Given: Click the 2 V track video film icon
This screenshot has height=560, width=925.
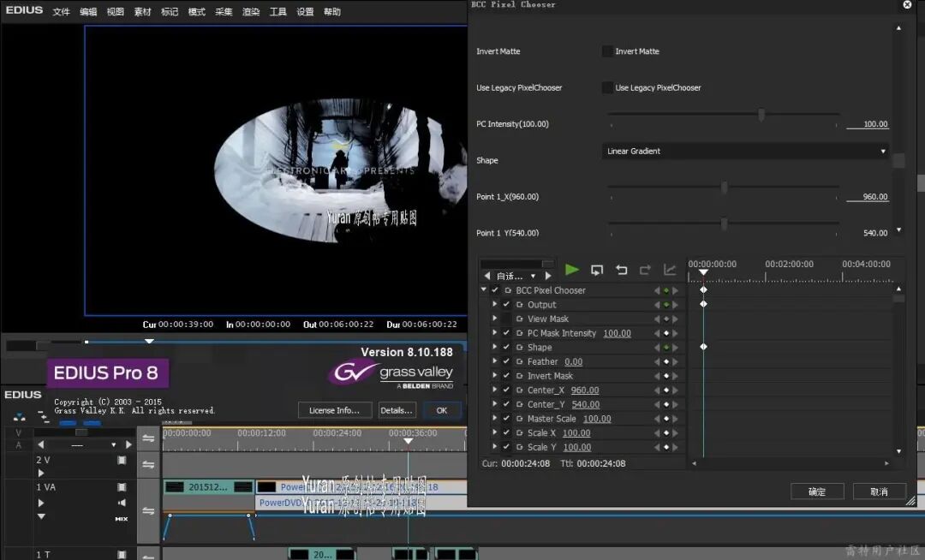Looking at the screenshot, I should tap(122, 460).
